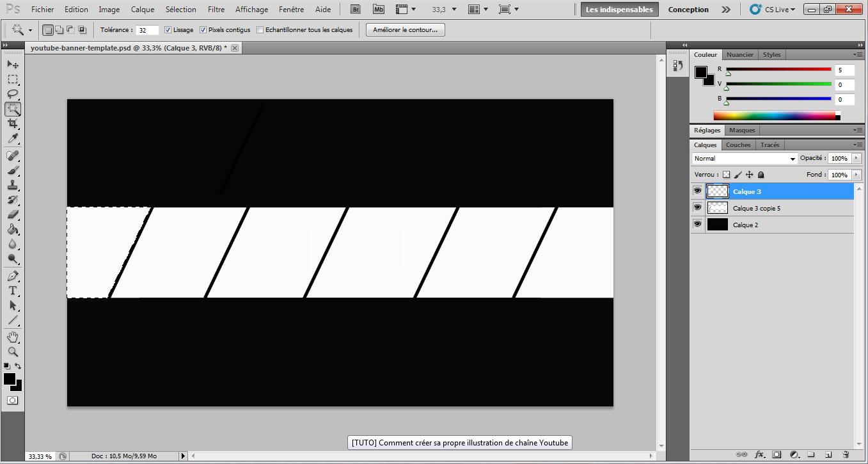Open the Calques panel menu
The width and height of the screenshot is (868, 464).
(x=856, y=145)
